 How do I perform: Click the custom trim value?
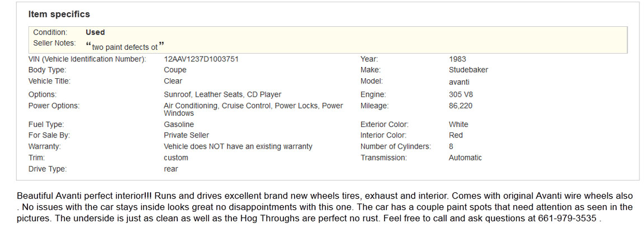pyautogui.click(x=176, y=158)
